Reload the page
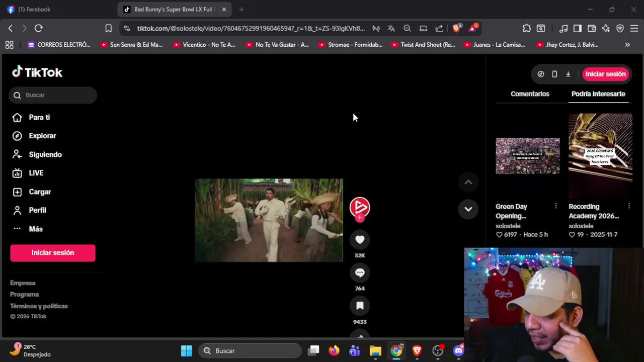Viewport: 644px width, 362px height. (39, 29)
